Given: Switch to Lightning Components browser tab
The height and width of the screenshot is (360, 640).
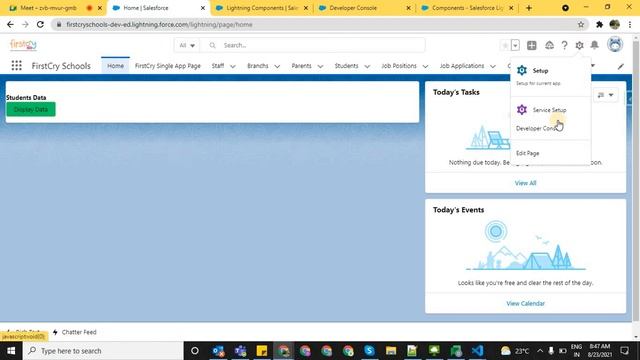Looking at the screenshot, I should 262,8.
